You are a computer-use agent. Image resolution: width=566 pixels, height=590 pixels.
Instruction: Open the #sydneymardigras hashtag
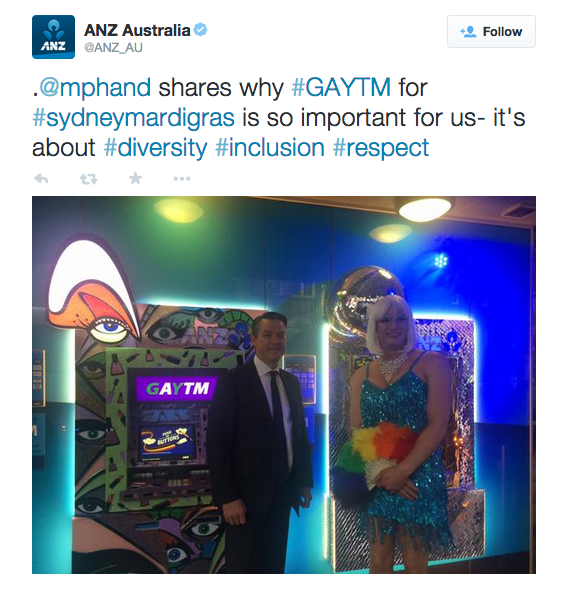point(133,118)
